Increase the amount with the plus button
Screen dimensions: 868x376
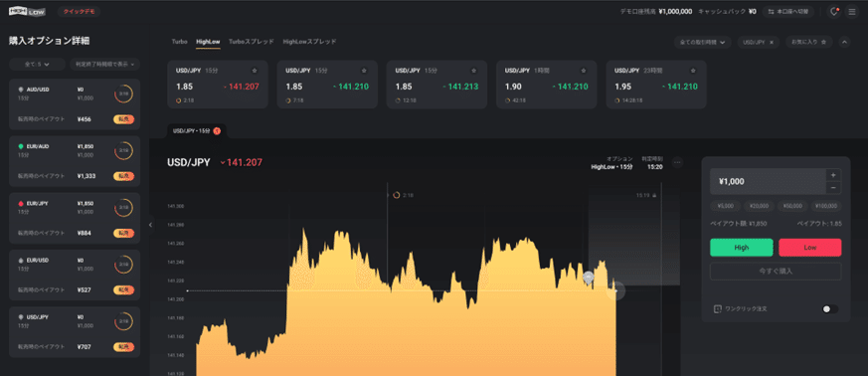point(833,174)
